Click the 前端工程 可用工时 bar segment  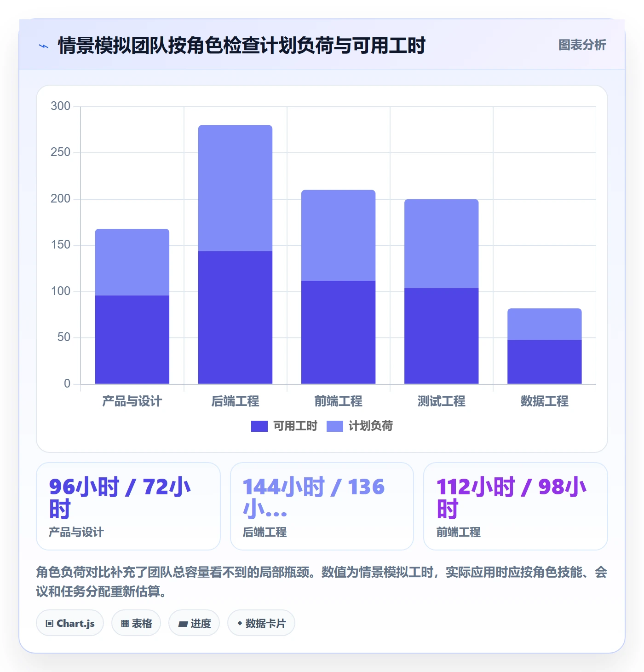338,332
